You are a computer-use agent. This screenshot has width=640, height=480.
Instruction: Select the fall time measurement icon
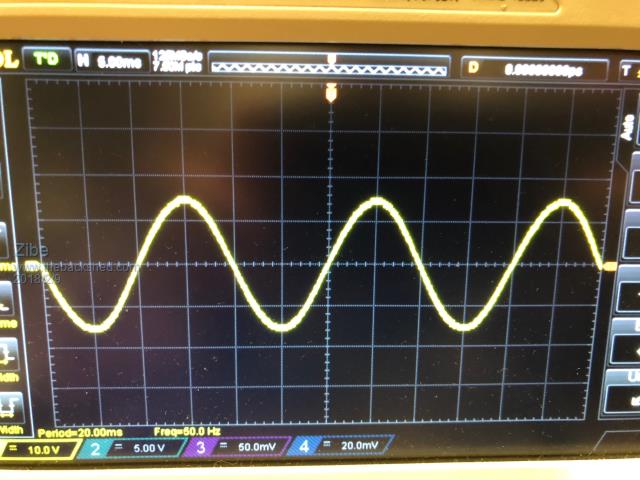tap(8, 296)
